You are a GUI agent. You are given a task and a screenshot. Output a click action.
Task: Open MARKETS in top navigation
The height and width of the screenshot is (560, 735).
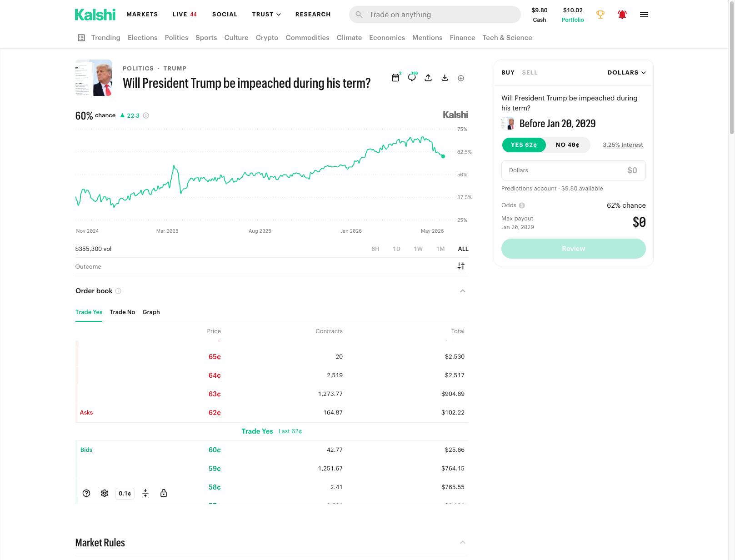(142, 15)
